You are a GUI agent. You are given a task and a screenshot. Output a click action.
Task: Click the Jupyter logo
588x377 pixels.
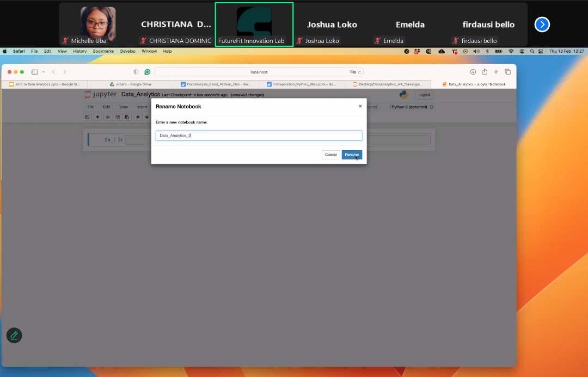101,95
